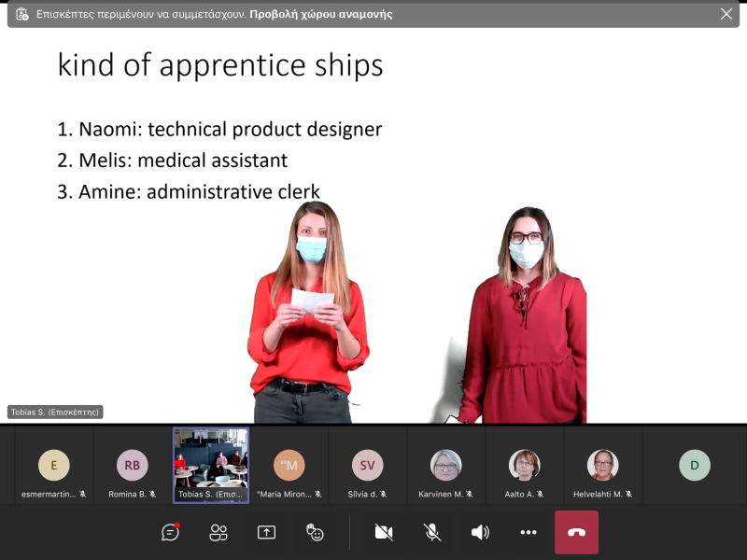Image resolution: width=747 pixels, height=560 pixels.
Task: Show the participants list
Action: pos(218,532)
